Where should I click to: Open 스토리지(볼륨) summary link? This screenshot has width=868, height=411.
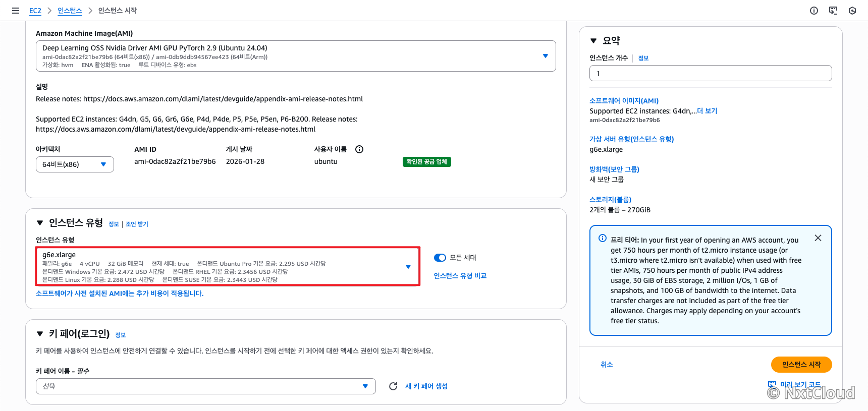coord(611,200)
